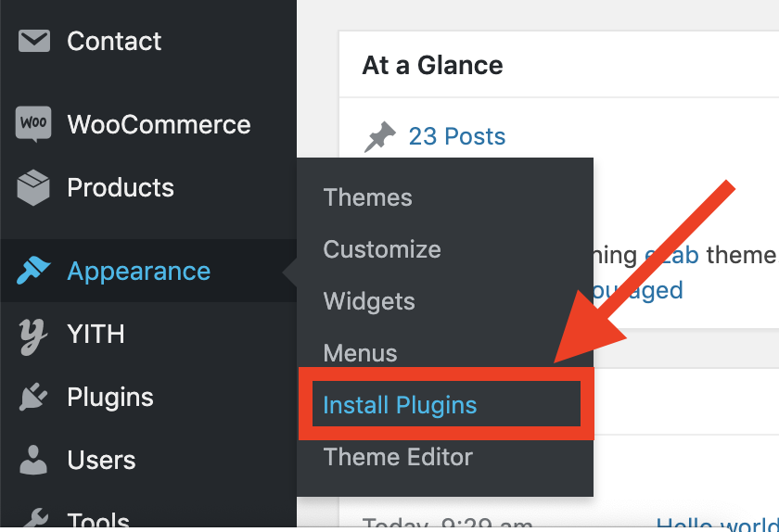Click the Plugins plug icon
The height and width of the screenshot is (532, 779).
point(33,397)
